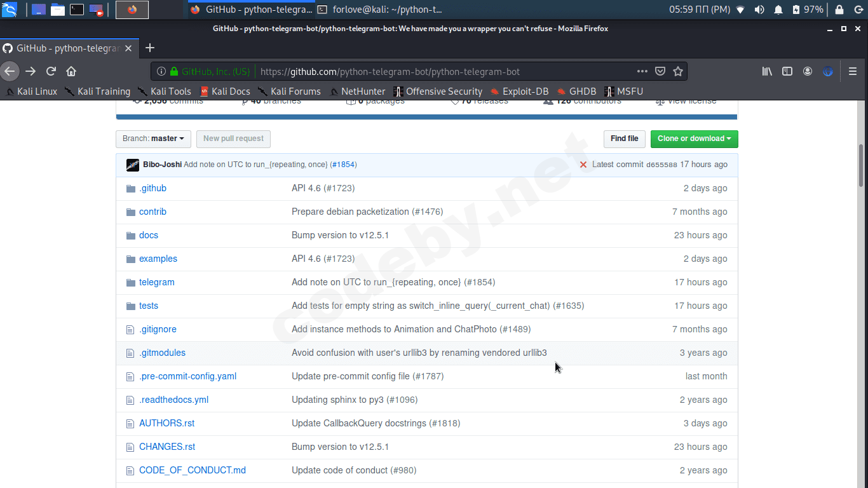Open the GHDB bookmark
The image size is (868, 488).
point(576,91)
